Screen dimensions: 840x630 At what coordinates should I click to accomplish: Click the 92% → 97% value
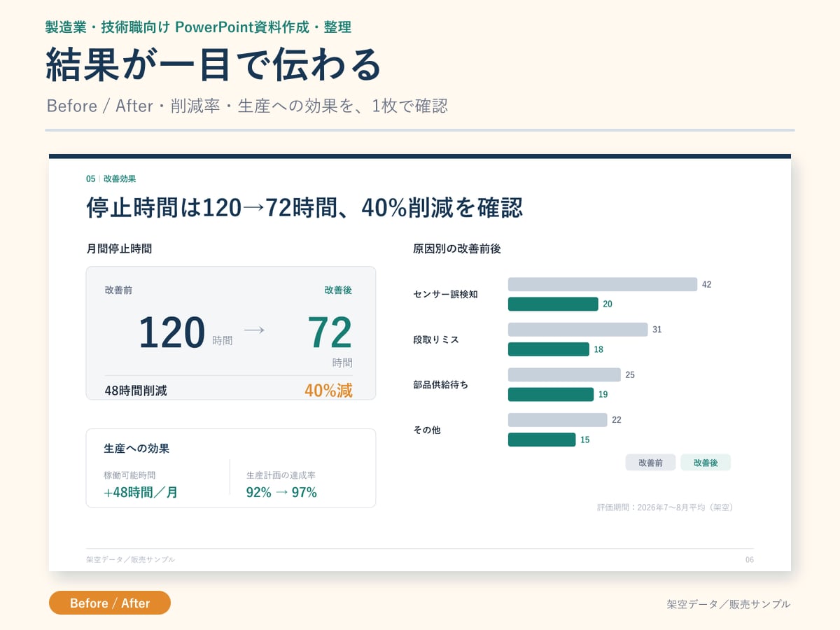click(x=281, y=493)
